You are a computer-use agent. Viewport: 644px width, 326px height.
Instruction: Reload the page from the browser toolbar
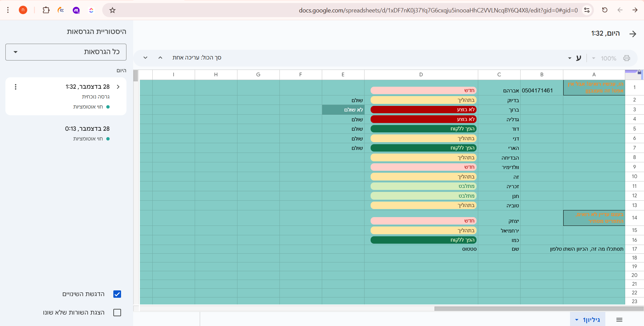[x=605, y=10]
